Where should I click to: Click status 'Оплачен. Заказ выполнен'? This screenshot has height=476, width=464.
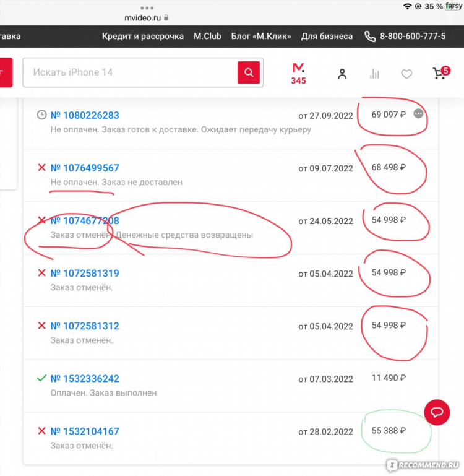[x=103, y=393]
